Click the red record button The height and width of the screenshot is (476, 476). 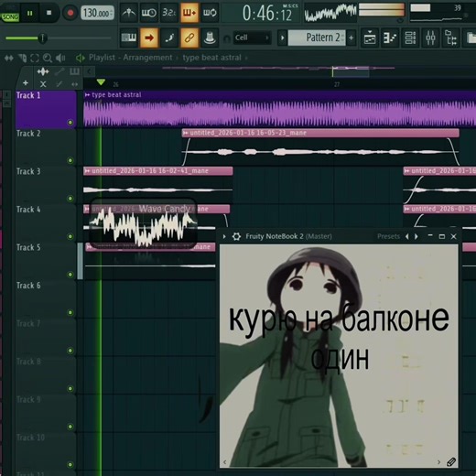pyautogui.click(x=70, y=13)
